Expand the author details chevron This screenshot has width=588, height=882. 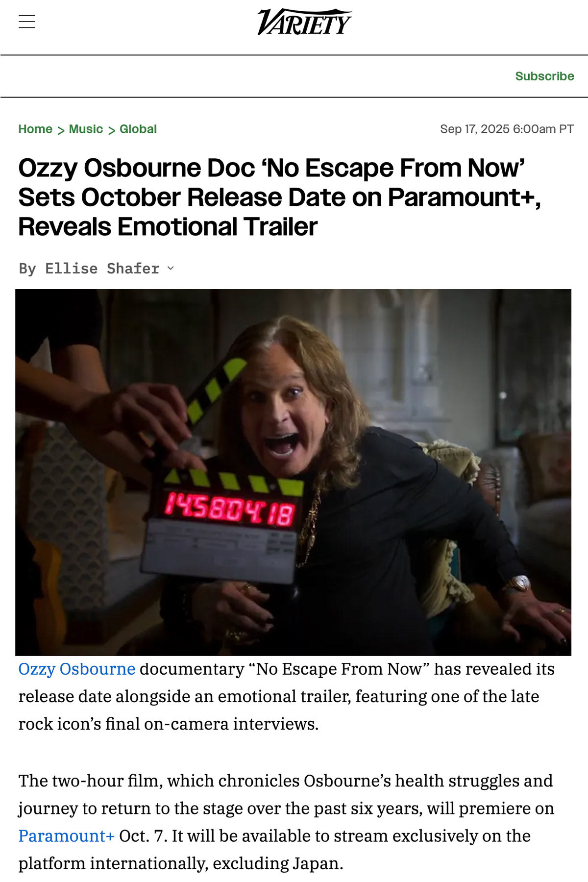pyautogui.click(x=171, y=268)
